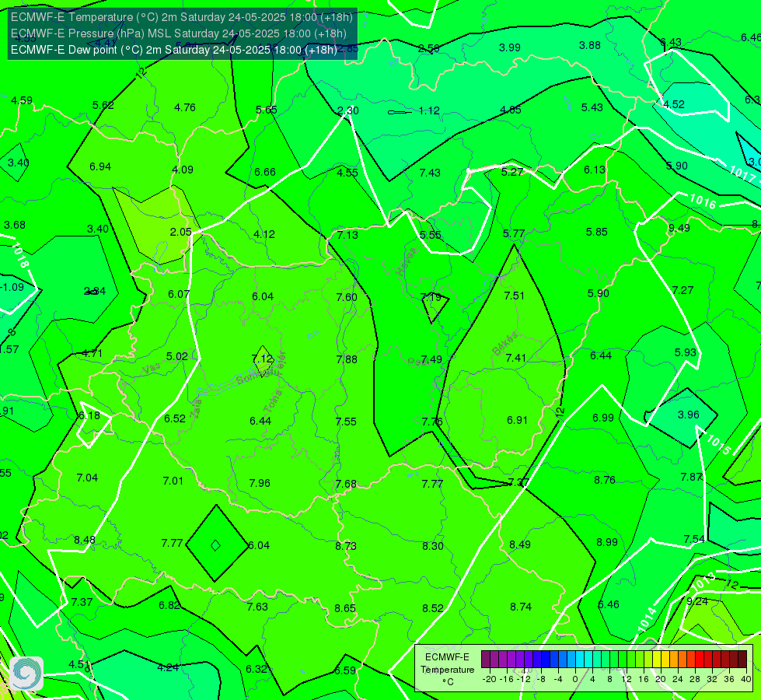Click the 6.91 dew point value
This screenshot has height=700, width=761.
coord(517,420)
